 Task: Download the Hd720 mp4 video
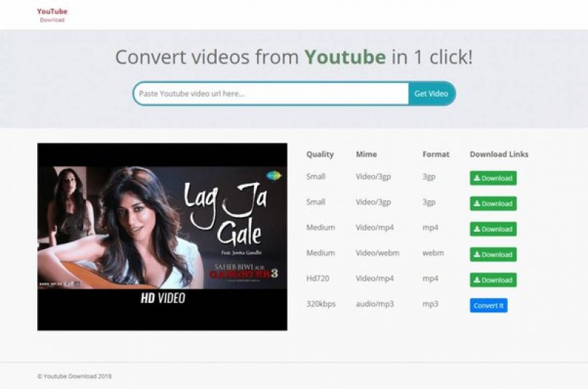[493, 280]
